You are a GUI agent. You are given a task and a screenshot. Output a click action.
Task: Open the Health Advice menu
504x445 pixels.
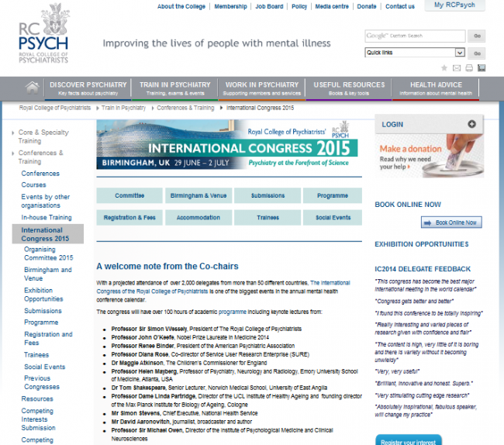tap(436, 88)
